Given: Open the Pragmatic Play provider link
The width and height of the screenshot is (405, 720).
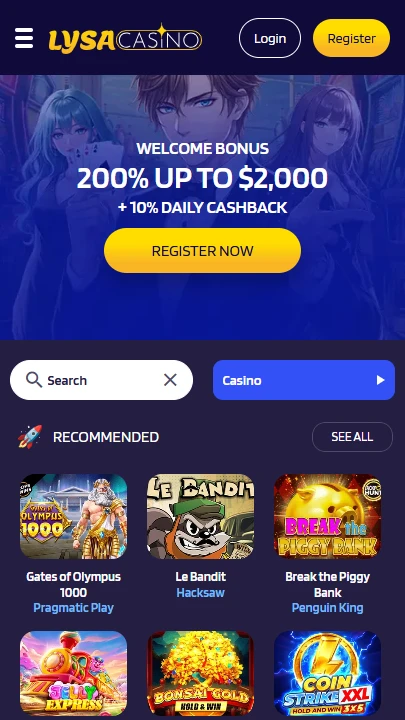Looking at the screenshot, I should (73, 608).
